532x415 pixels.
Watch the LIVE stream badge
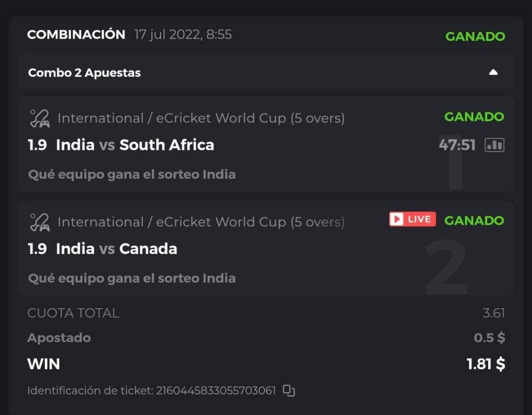(x=412, y=220)
